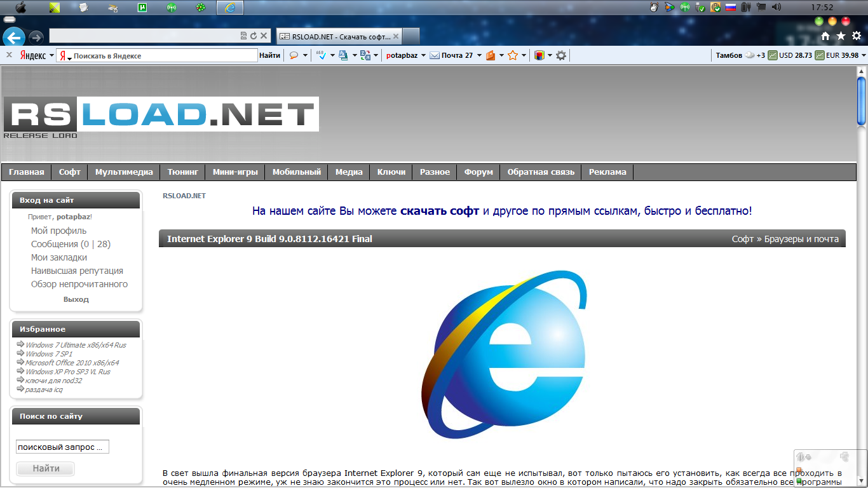868x488 pixels.
Task: Open the Favorites star in browser corner
Action: (841, 36)
